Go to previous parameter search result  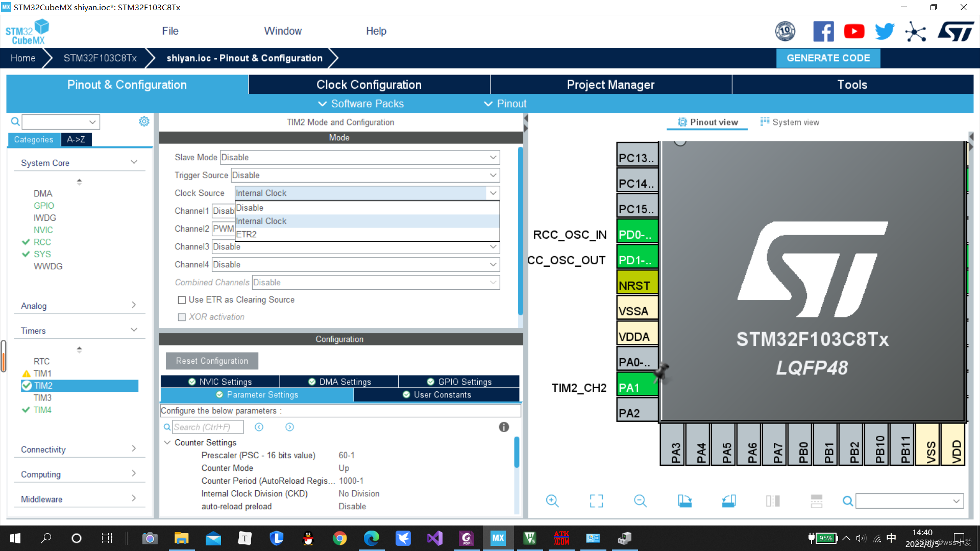pyautogui.click(x=259, y=427)
